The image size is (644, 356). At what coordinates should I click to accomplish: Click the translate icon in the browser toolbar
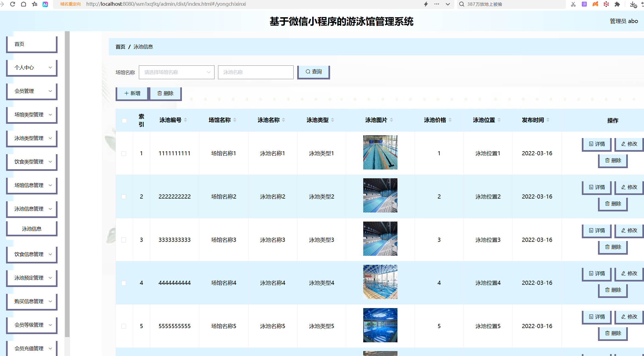tap(584, 4)
